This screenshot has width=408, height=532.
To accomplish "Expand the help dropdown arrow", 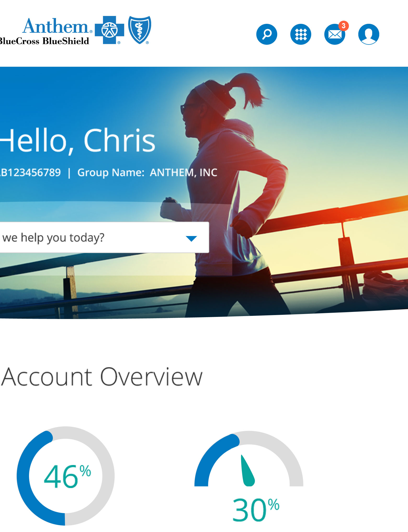I will 191,238.
